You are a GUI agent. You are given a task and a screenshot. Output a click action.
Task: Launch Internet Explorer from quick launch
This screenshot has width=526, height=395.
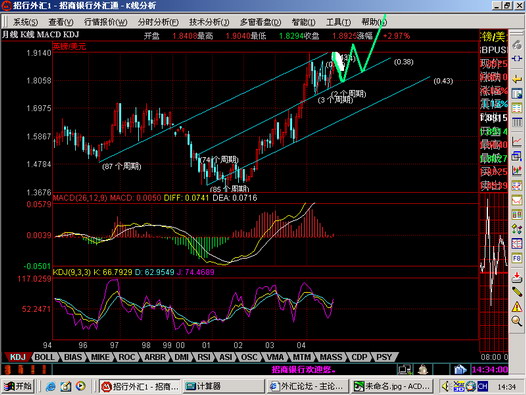[x=51, y=387]
